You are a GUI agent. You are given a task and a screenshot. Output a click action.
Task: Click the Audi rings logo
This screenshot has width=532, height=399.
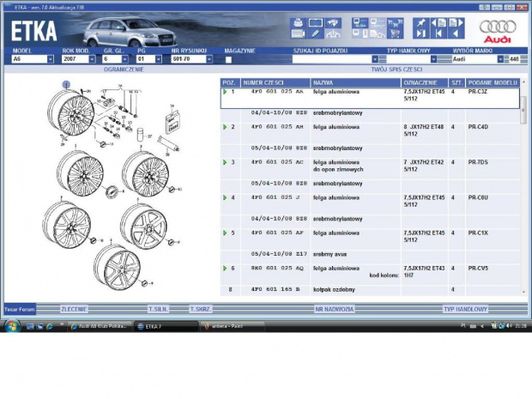[498, 27]
